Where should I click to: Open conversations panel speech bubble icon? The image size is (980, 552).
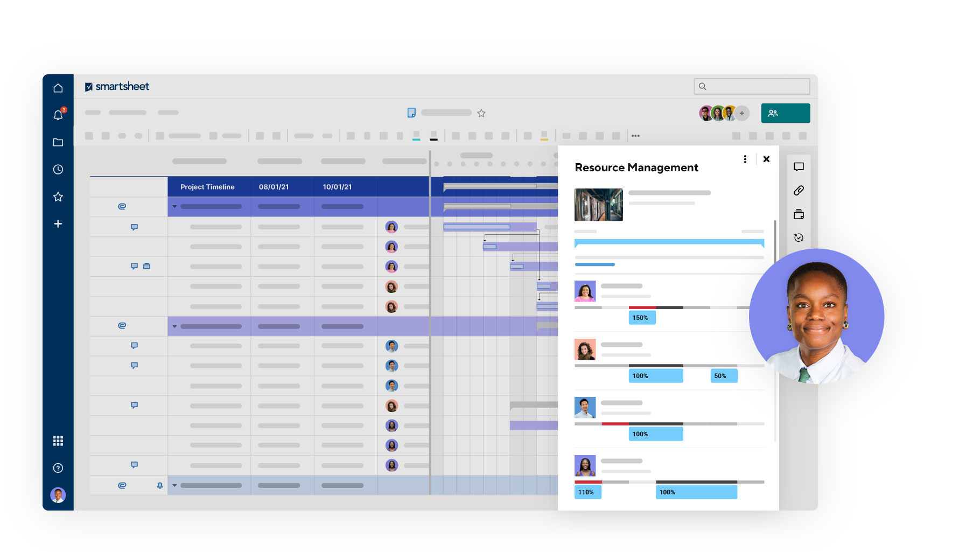tap(799, 167)
